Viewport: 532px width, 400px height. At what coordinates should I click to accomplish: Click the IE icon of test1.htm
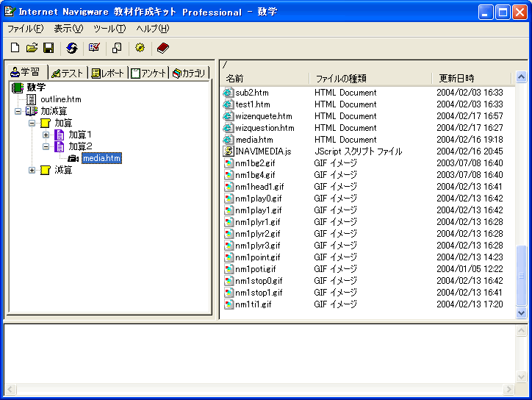tap(229, 104)
